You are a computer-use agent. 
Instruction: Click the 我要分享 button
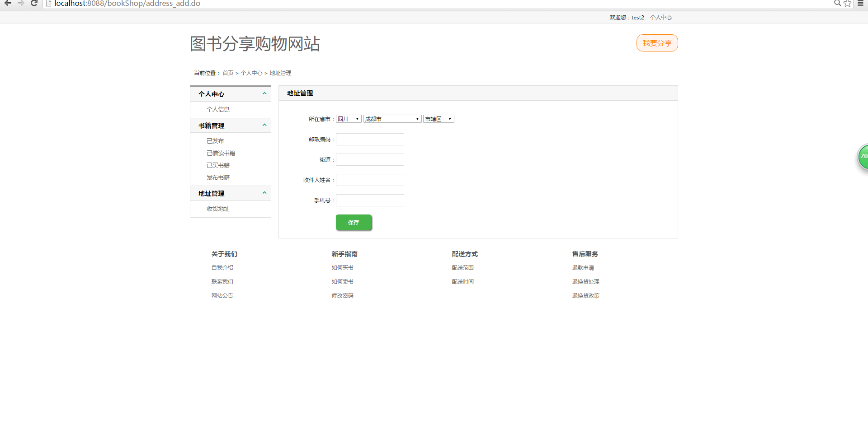[x=657, y=43]
